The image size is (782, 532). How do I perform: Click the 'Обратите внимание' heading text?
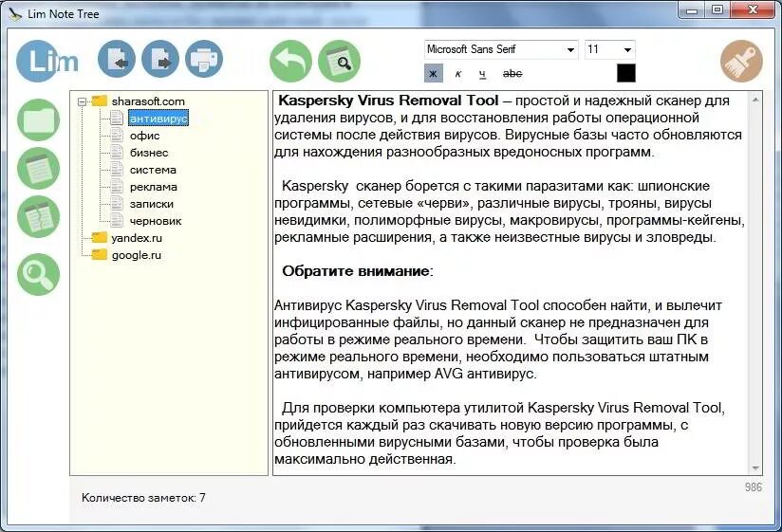356,271
